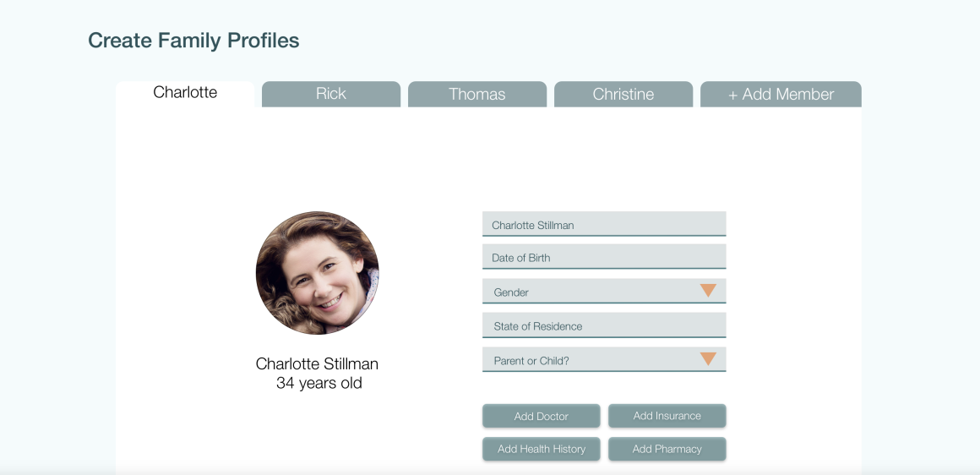Click the Add Insurance button

[x=667, y=416]
